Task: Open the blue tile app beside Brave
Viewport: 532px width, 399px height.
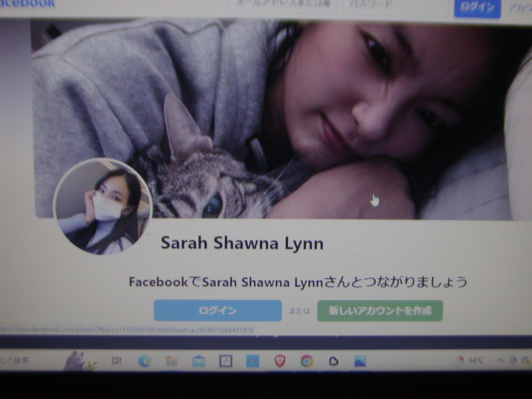Action: click(252, 361)
